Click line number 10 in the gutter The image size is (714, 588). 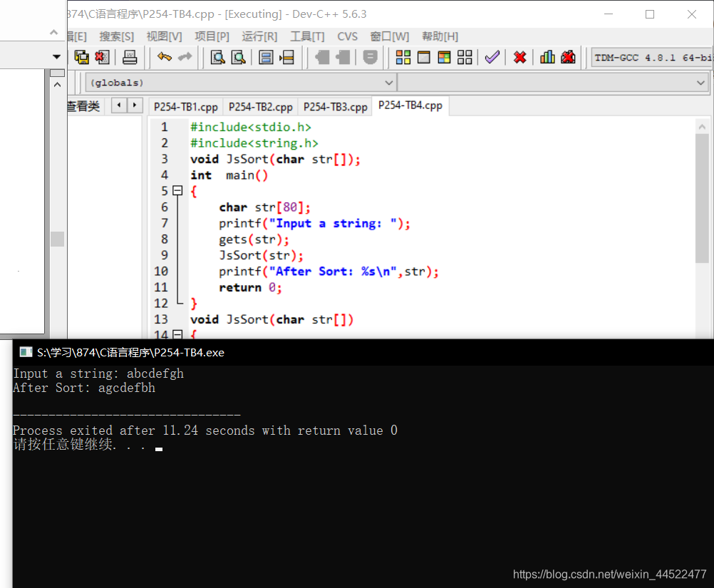[x=161, y=272]
